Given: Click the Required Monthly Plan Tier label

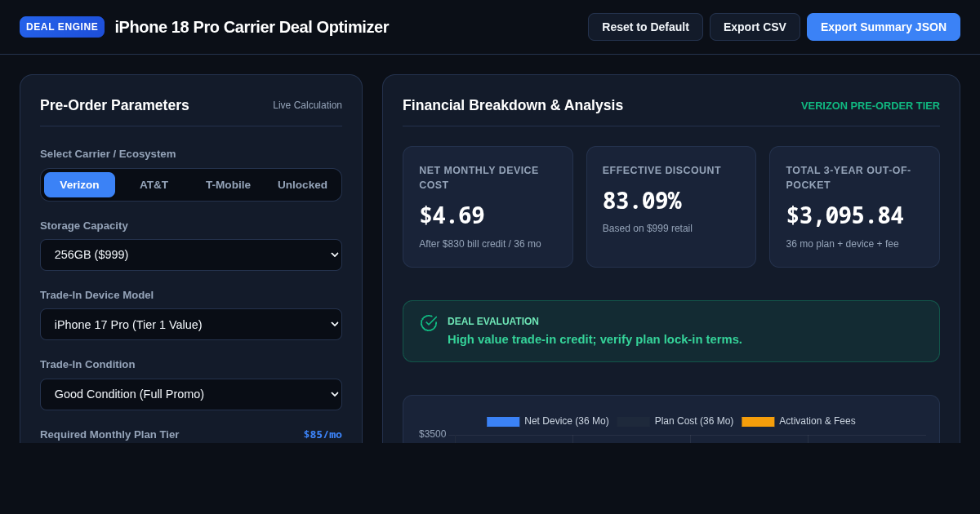Looking at the screenshot, I should tap(109, 434).
